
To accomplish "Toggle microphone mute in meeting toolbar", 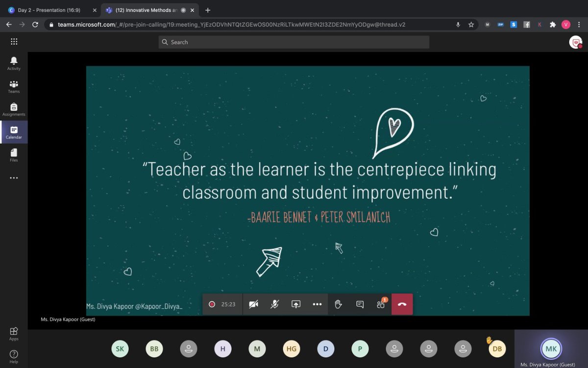I will click(275, 304).
